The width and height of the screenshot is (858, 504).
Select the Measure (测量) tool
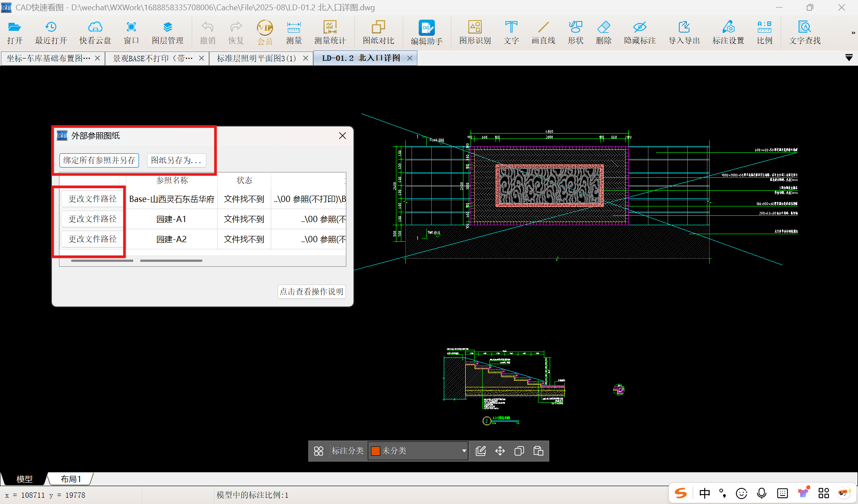tap(294, 33)
